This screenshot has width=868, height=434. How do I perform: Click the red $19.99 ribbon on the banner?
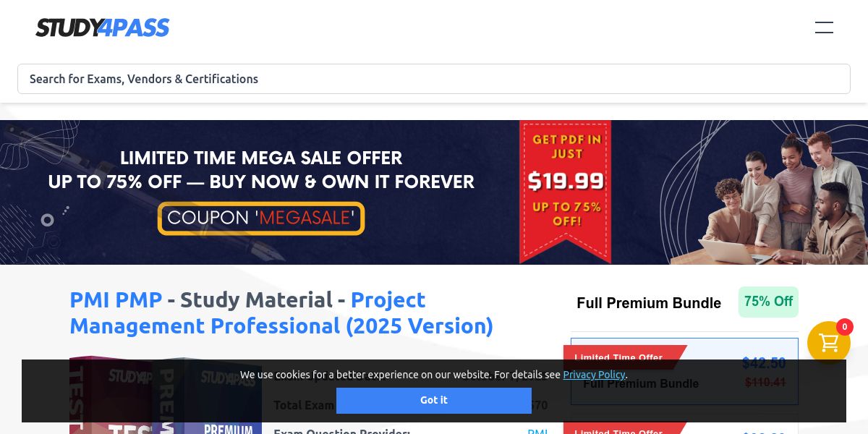click(566, 191)
